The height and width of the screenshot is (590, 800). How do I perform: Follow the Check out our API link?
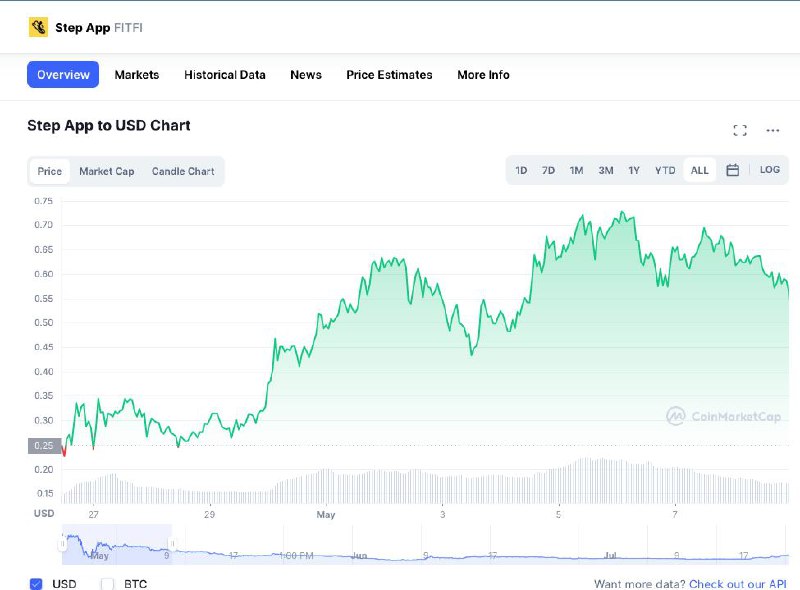(x=738, y=584)
